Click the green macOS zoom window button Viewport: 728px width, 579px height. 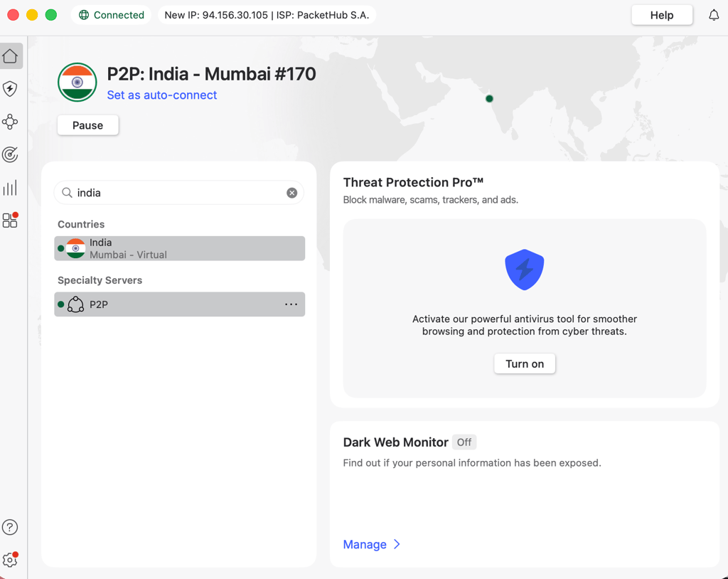coord(51,16)
